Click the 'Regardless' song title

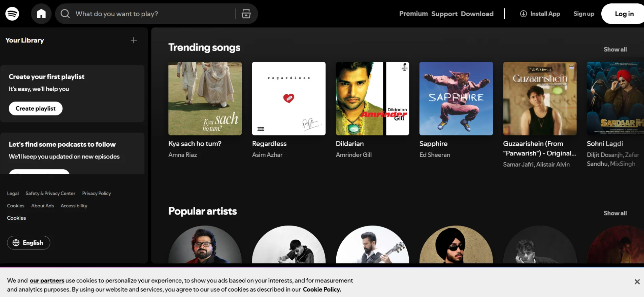click(269, 144)
